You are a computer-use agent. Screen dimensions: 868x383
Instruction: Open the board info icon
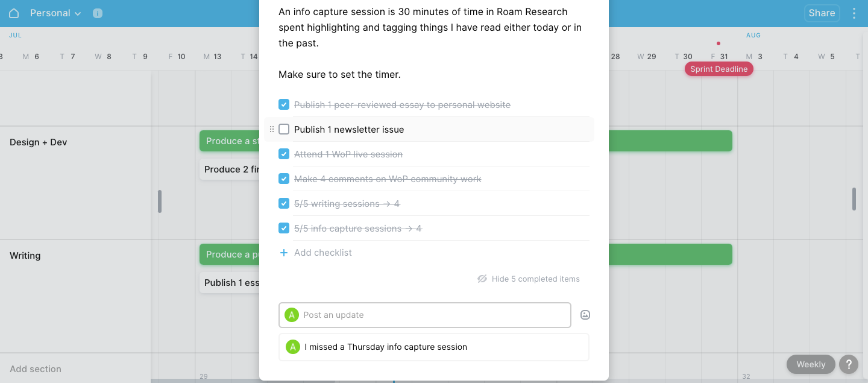click(98, 13)
